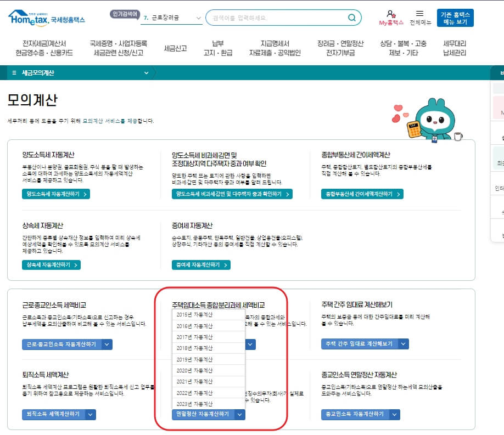This screenshot has height=435, width=504.
Task: Select 2019년 자동계산 from list
Action: click(209, 359)
